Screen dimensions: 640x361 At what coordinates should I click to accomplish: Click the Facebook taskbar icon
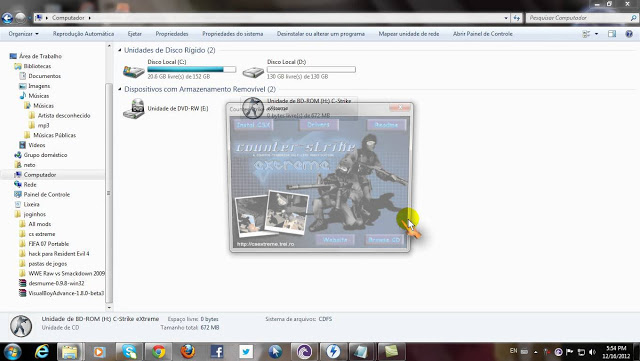pos(217,352)
